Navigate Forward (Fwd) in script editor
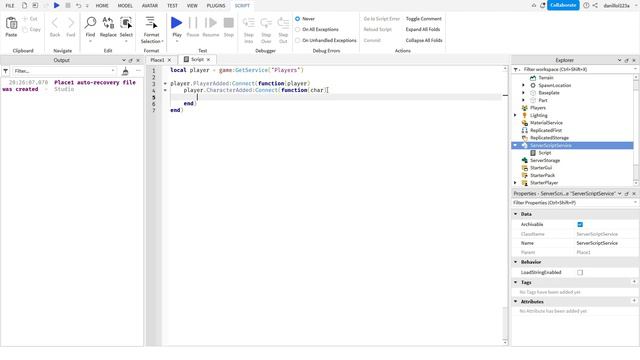 point(71,23)
